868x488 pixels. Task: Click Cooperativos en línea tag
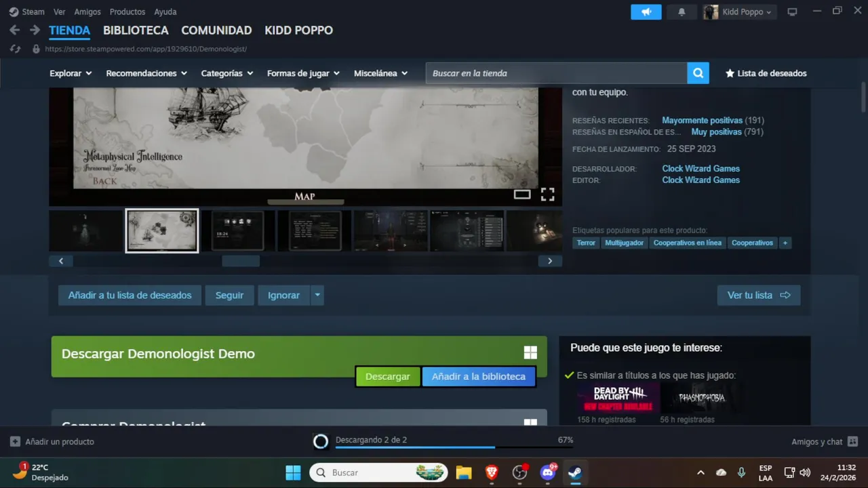tap(687, 243)
